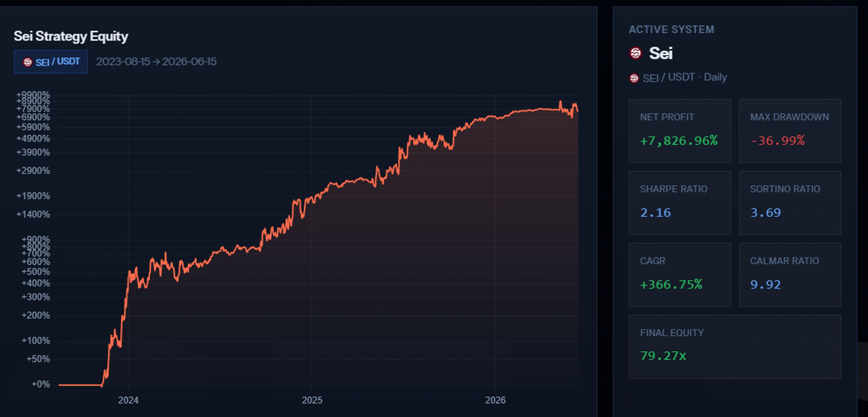
Task: Click the Sei system name in the side panel
Action: (661, 53)
